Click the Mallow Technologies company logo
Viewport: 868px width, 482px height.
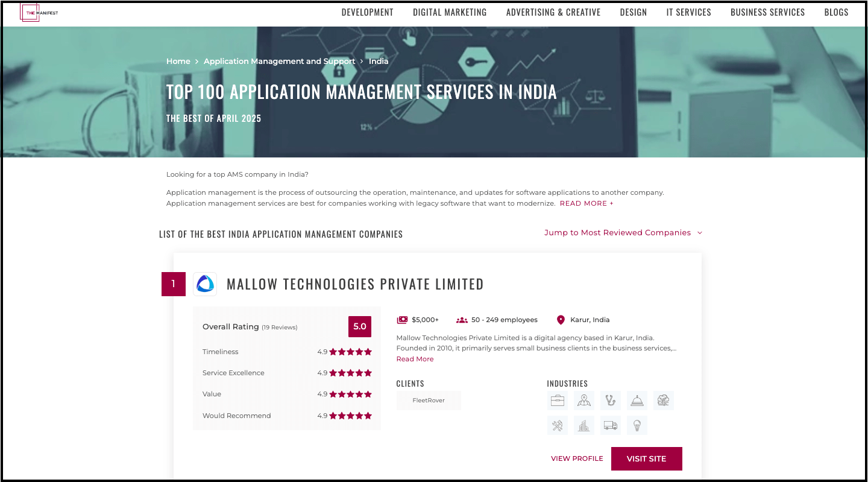[205, 284]
